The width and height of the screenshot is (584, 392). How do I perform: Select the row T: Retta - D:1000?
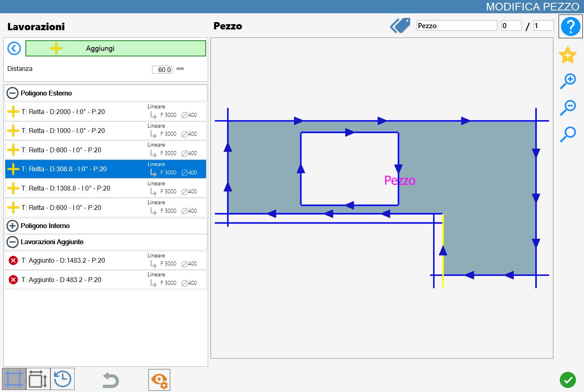(106, 131)
